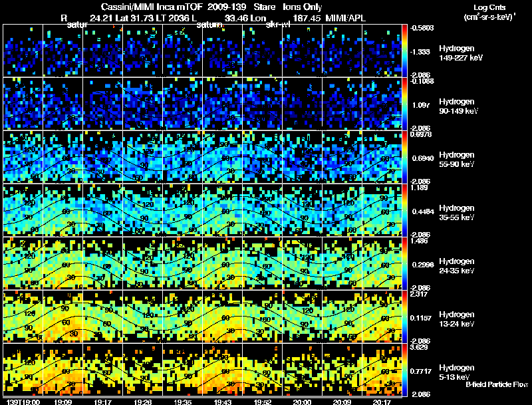Click the '20:17' time axis label
This screenshot has width=532, height=405.
click(x=382, y=402)
